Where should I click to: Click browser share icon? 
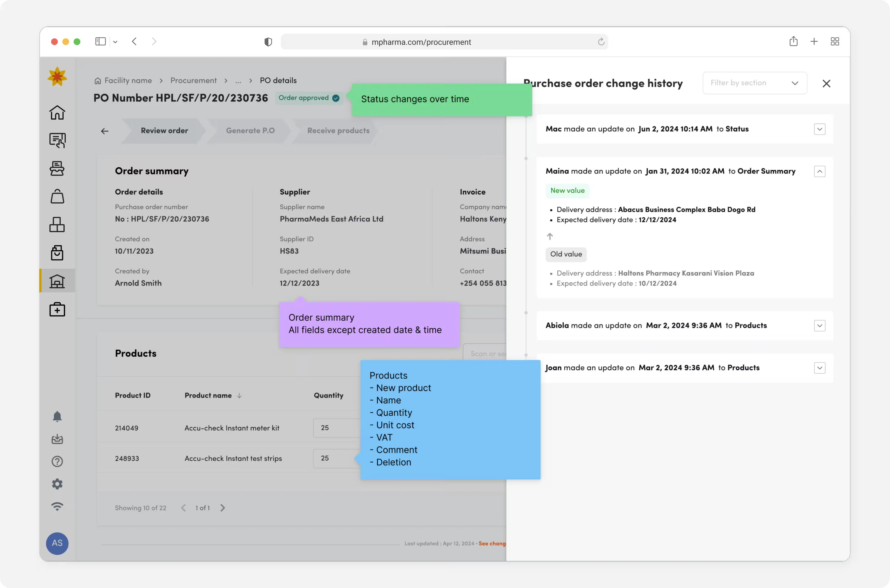pyautogui.click(x=793, y=41)
